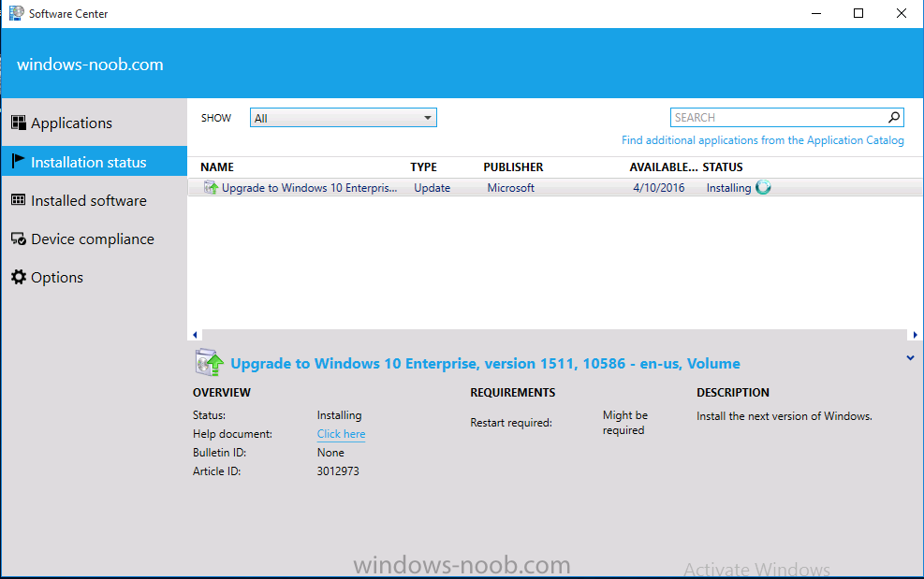Maximize the Software Center window

(858, 13)
